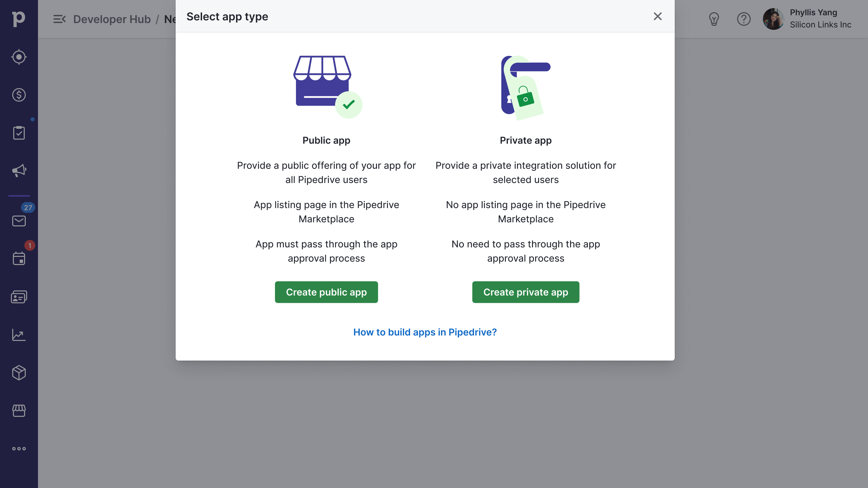The height and width of the screenshot is (488, 868).
Task: Collapse the navigation sidebar menu toggle
Action: click(59, 19)
